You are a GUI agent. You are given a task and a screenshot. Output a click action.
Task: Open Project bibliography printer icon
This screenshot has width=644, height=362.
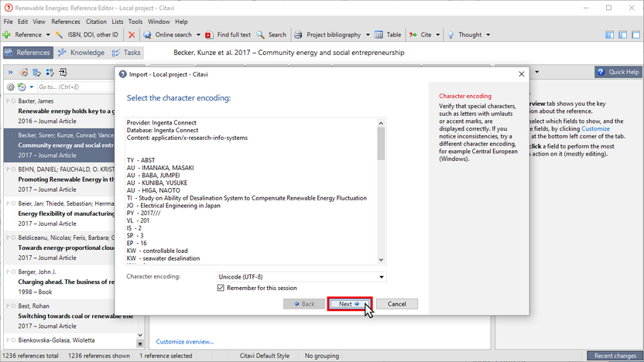[x=298, y=35]
